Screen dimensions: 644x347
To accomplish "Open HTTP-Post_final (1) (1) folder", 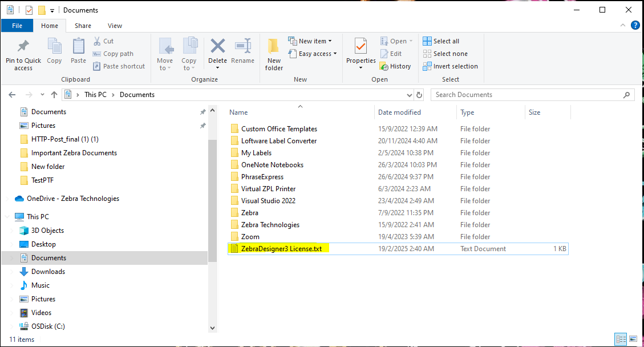I will [x=65, y=139].
